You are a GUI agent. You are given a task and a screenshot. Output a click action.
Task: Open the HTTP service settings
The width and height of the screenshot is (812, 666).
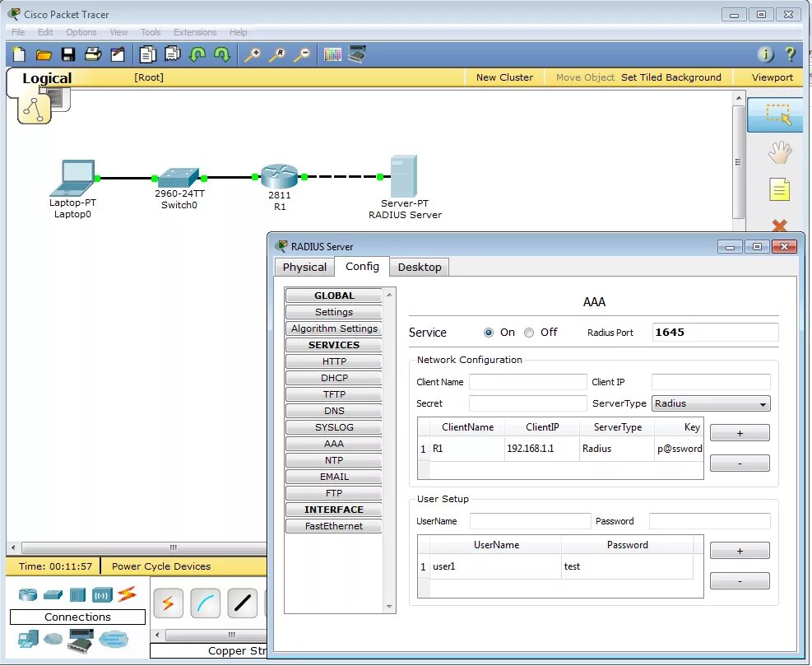click(x=333, y=361)
